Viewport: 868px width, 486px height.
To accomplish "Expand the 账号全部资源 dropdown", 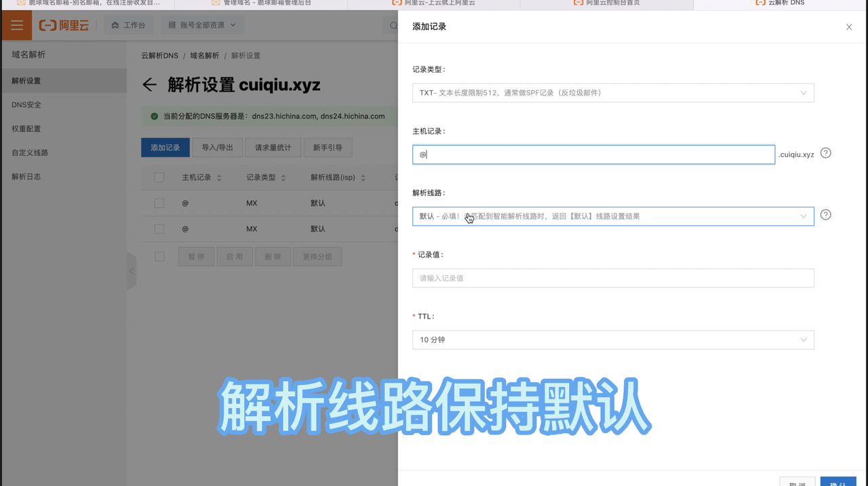I will pos(202,25).
